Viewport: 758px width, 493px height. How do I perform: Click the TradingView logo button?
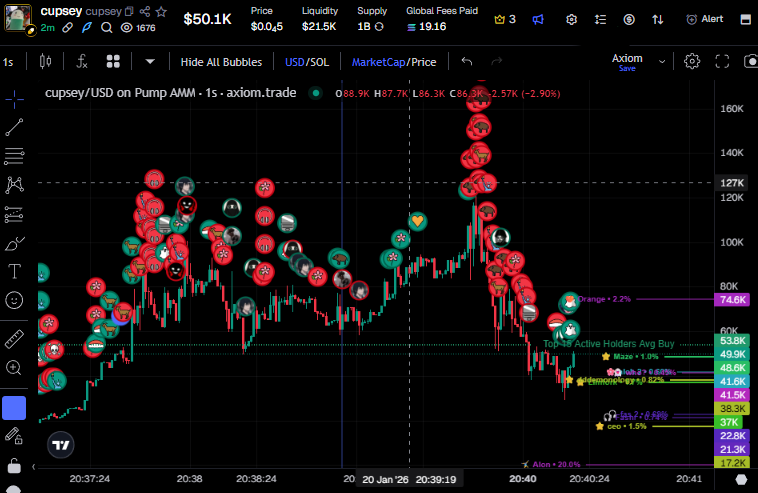61,445
